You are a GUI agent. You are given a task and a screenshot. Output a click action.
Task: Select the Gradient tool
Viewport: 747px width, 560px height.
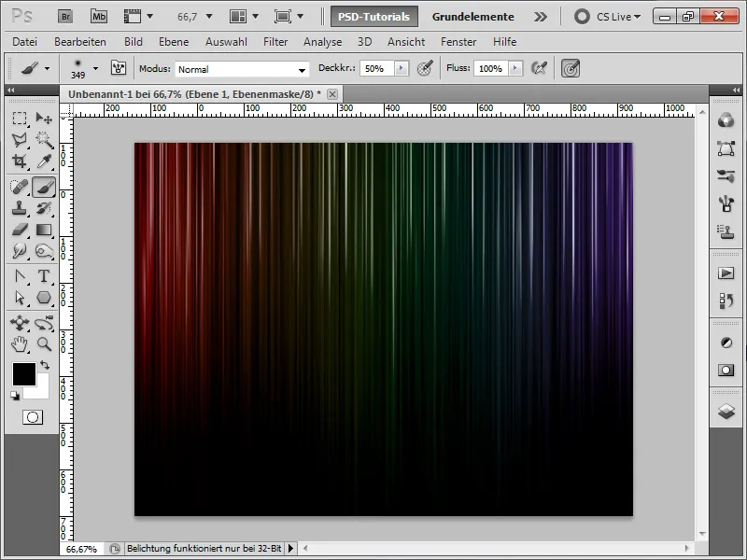pyautogui.click(x=44, y=230)
